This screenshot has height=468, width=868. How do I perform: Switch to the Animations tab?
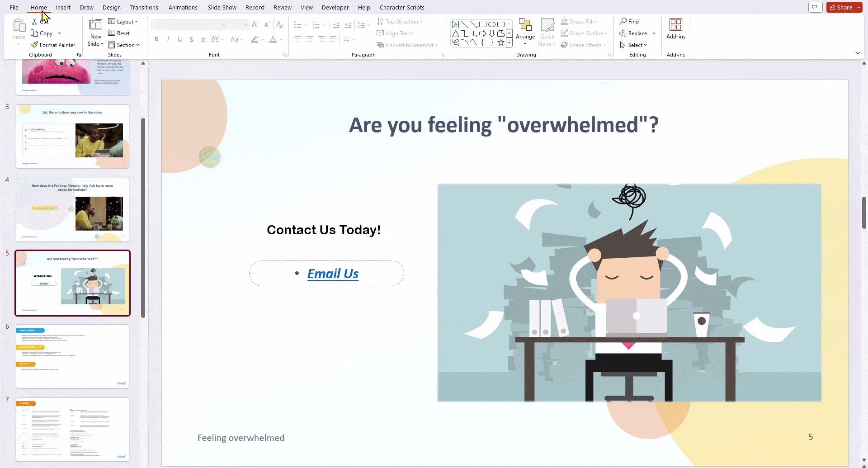click(183, 7)
